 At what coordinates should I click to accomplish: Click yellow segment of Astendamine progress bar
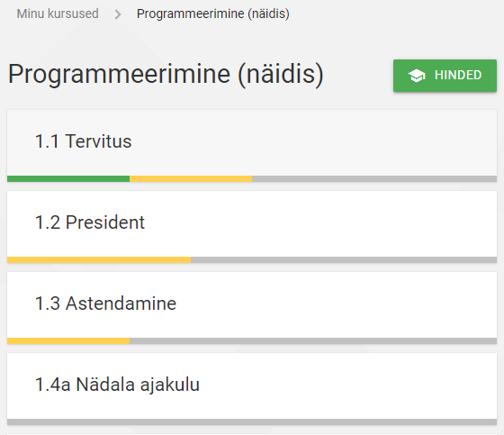(68, 341)
